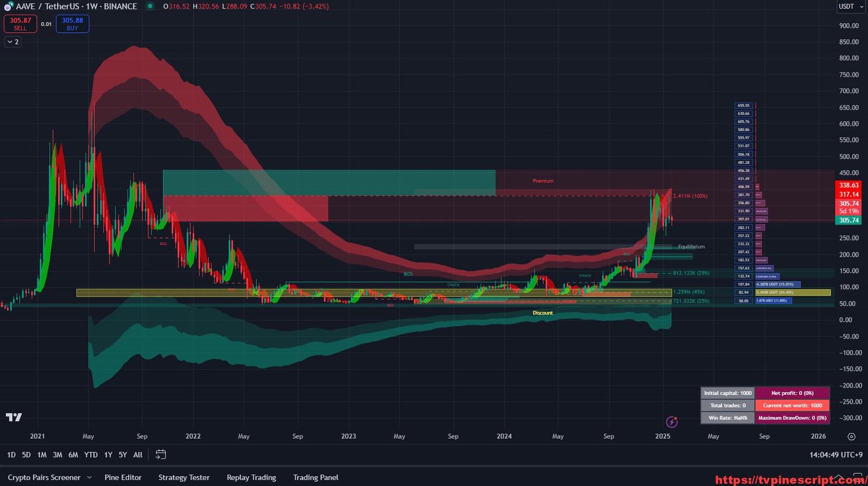Expand the collapsed indicators legend
This screenshot has width=868, height=486.
[13, 42]
